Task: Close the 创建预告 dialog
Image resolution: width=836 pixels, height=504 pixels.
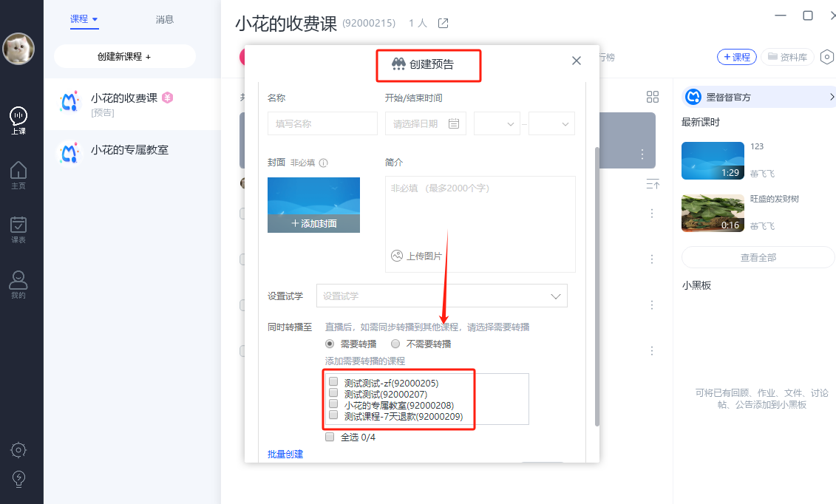Action: click(577, 61)
